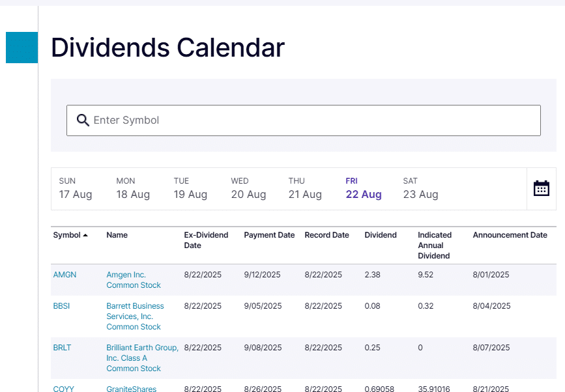Open the calendar date picker icon

541,188
